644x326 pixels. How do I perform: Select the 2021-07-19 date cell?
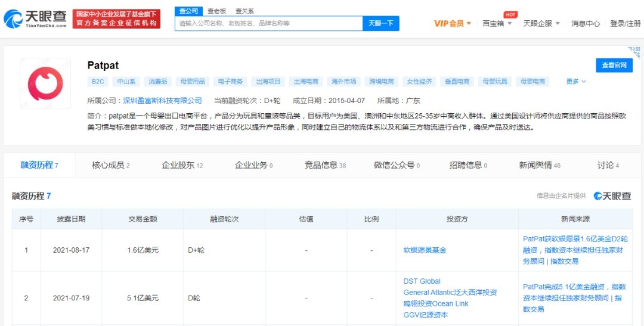click(71, 298)
